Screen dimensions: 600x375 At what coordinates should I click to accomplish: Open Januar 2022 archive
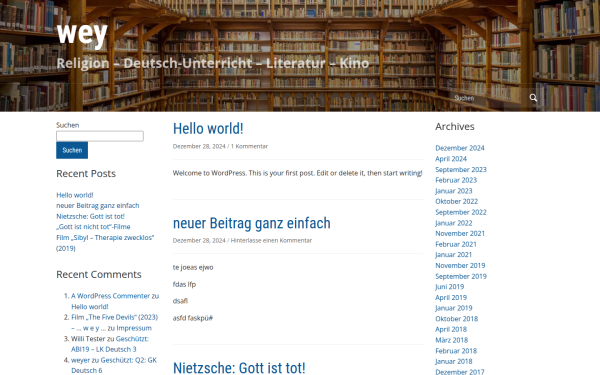pos(453,223)
